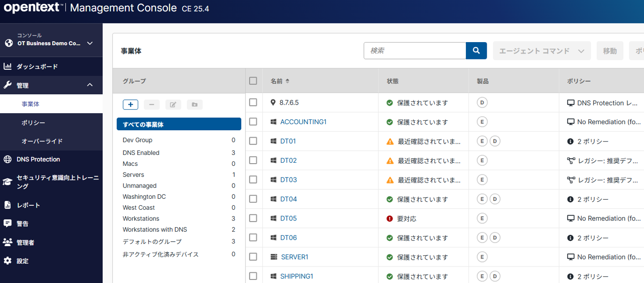Go to ポリシー in the sidebar
This screenshot has width=644, height=283.
point(33,123)
